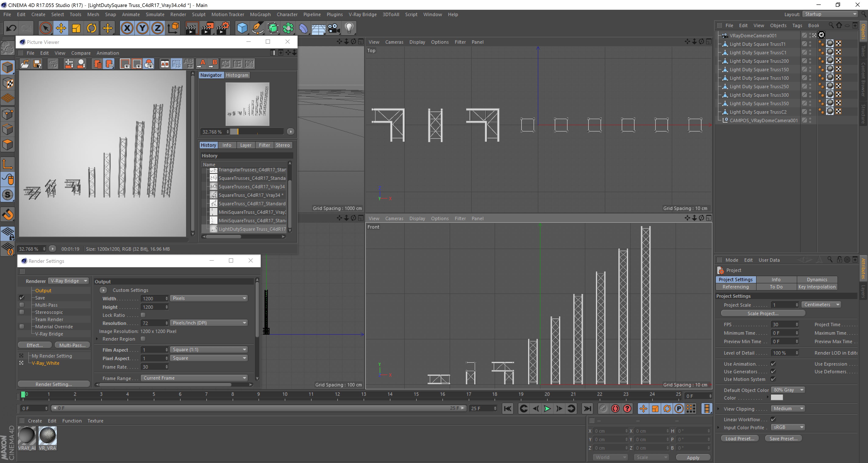Click Play Forwards in timeline
Screen dimensions: 868x463
click(x=547, y=409)
